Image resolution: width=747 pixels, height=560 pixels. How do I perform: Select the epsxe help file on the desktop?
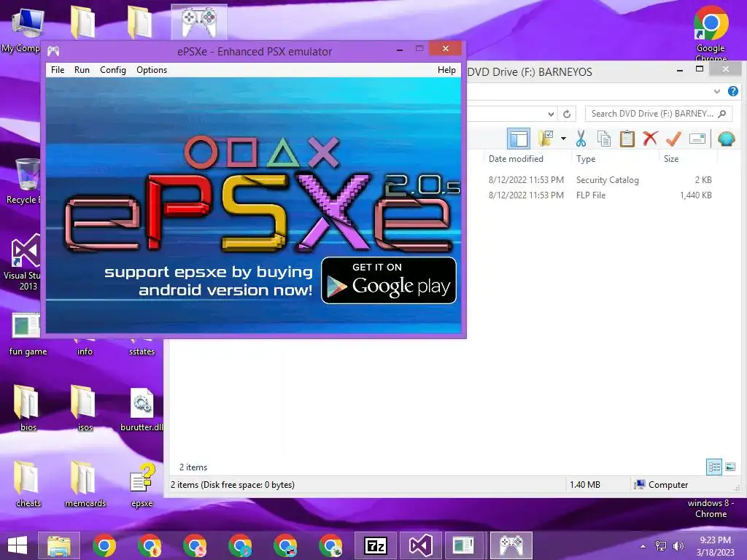(142, 484)
